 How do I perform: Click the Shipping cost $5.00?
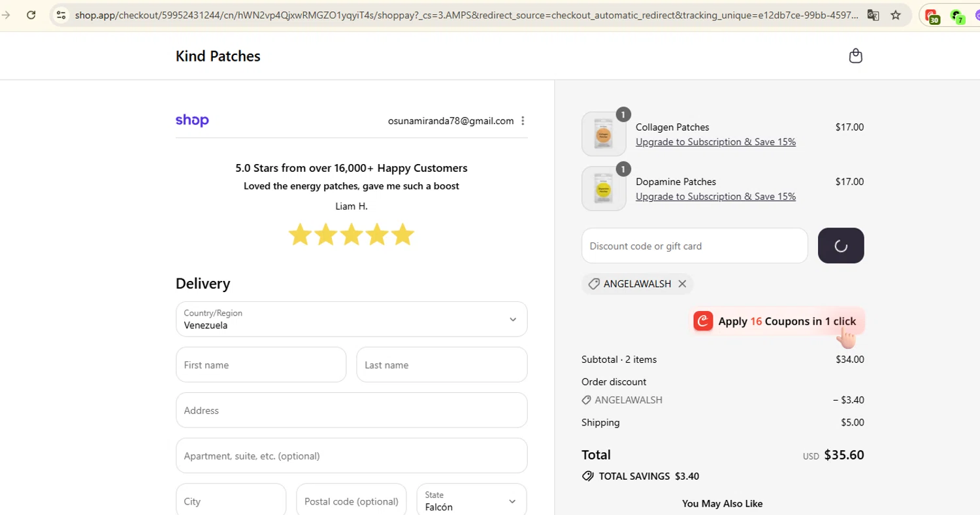coord(853,423)
